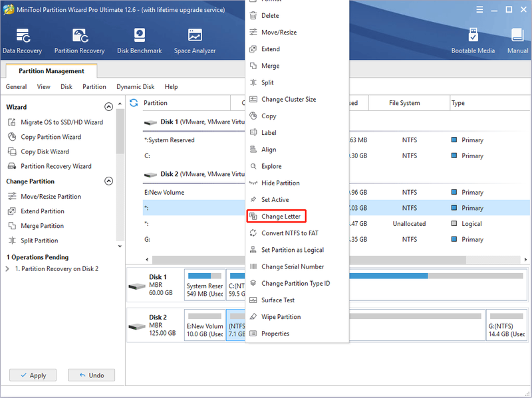Click sidebar scroll down arrow
Viewport: 532px width, 398px height.
coord(120,247)
